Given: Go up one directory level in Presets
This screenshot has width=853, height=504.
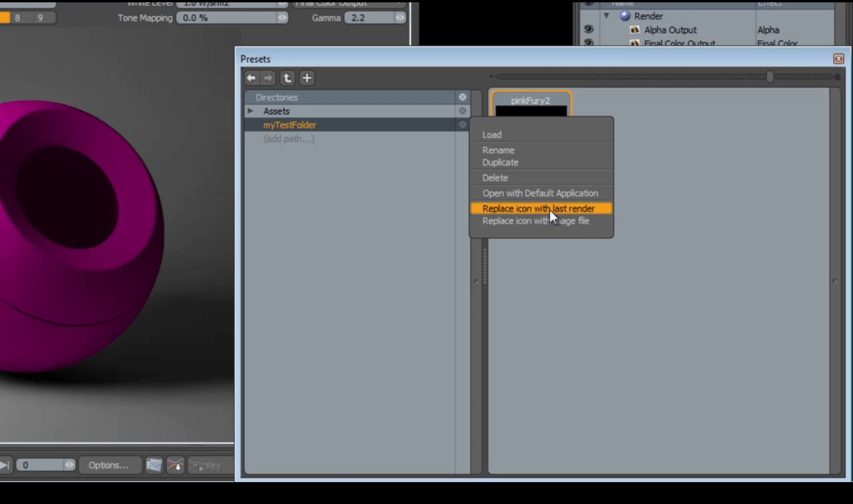Looking at the screenshot, I should coord(287,78).
